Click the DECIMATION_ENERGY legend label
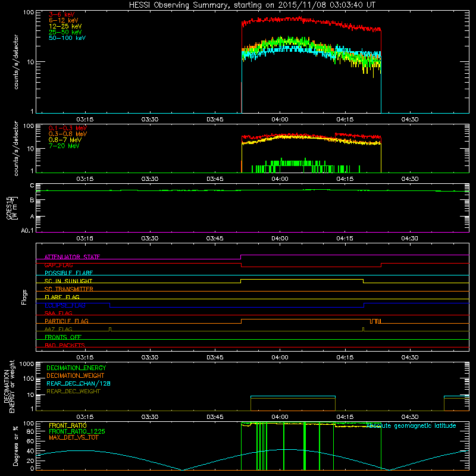The height and width of the screenshot is (476, 476). click(x=76, y=368)
